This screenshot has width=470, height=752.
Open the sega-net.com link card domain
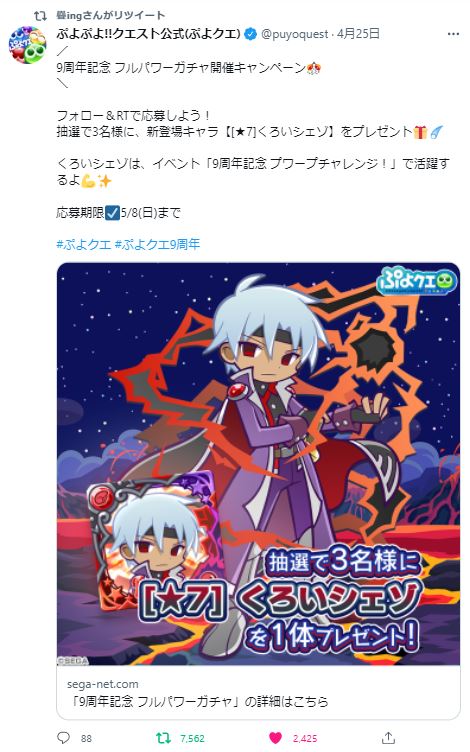coord(103,684)
